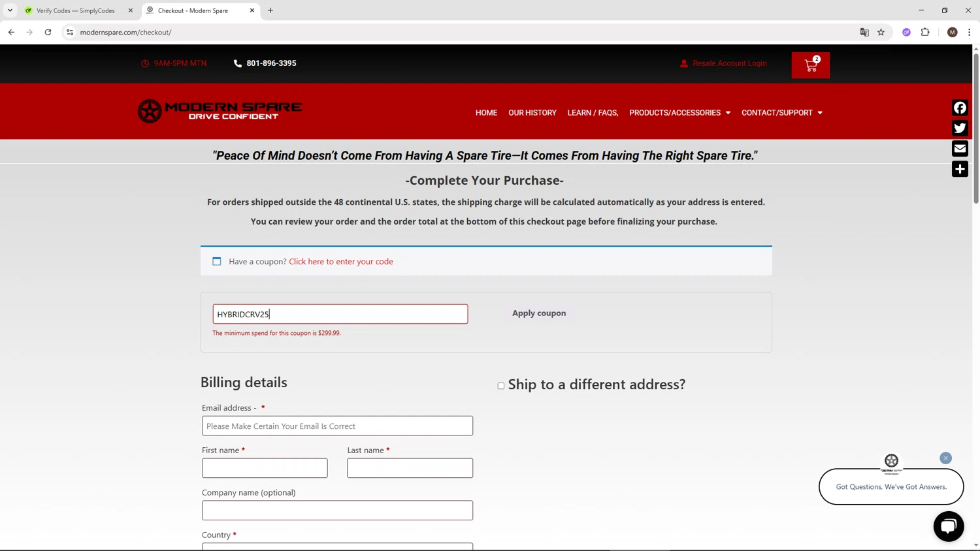
Task: Click the Got Questions chat prompt
Action: pos(891,486)
